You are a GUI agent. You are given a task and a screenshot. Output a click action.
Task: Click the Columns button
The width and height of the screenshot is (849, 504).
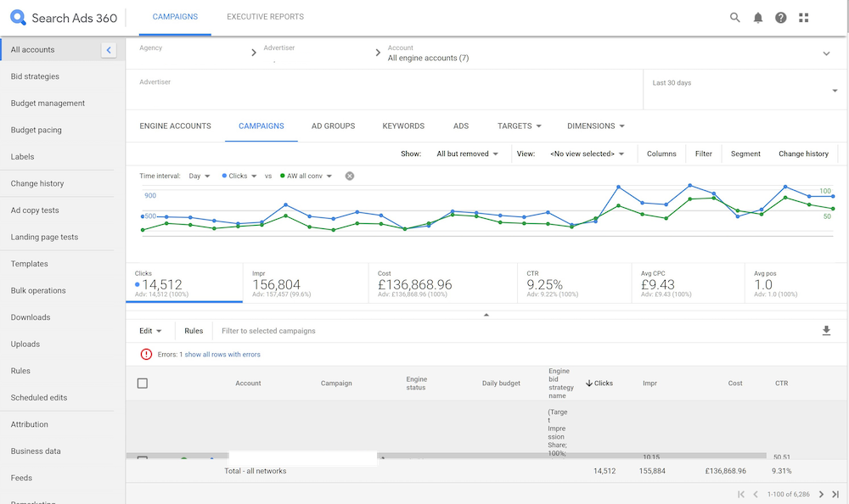(x=661, y=154)
